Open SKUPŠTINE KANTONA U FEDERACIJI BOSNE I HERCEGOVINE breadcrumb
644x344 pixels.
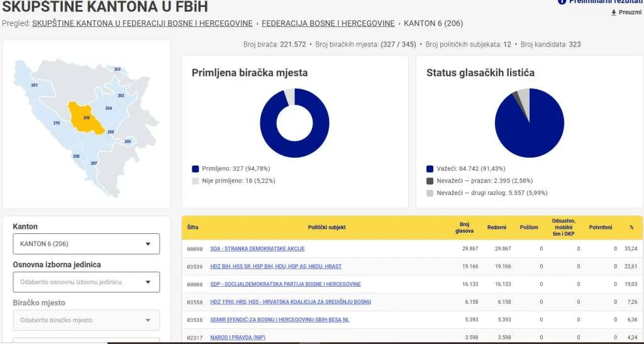coord(142,23)
